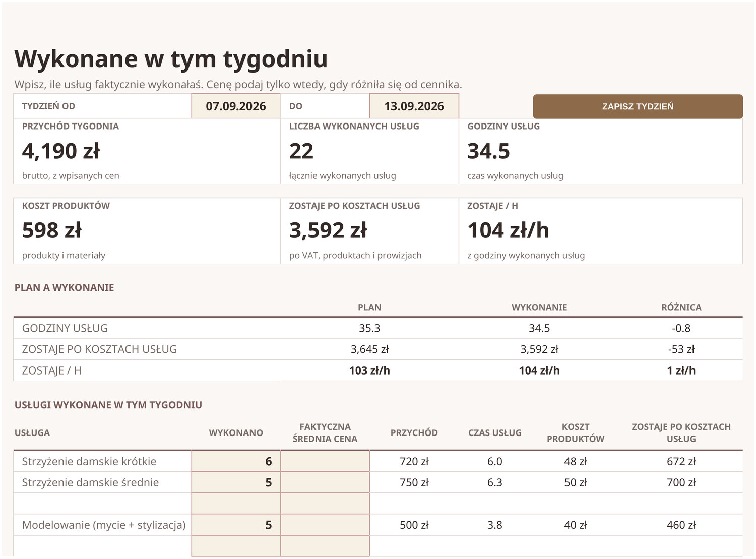Select service time value 3.8
This screenshot has height=559, width=756.
[495, 525]
